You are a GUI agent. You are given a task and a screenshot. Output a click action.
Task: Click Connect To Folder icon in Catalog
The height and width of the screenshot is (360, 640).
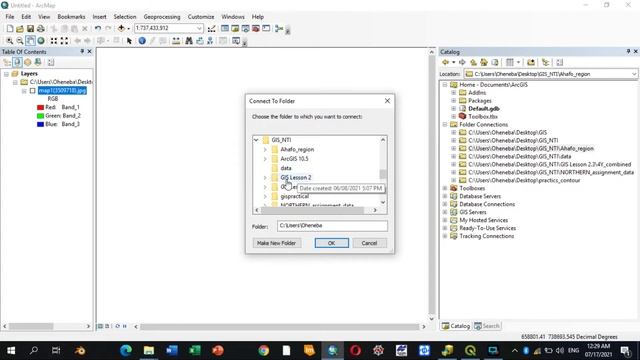tap(531, 62)
